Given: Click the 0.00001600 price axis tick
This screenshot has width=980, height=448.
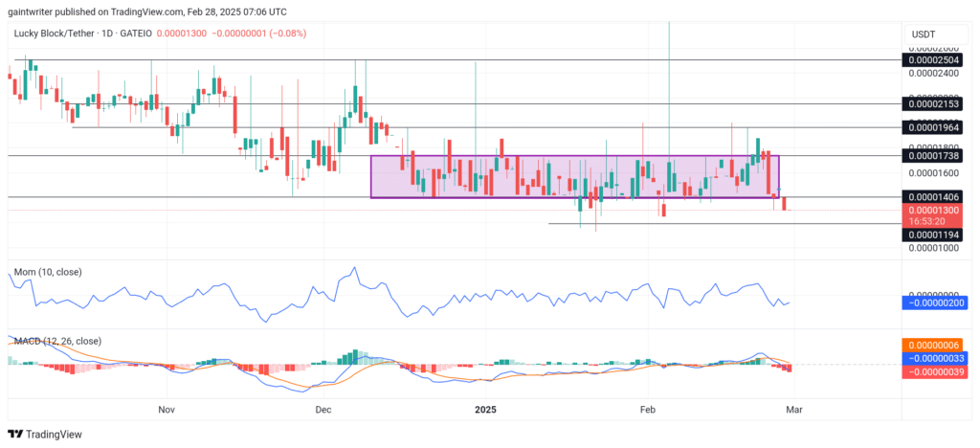Looking at the screenshot, I should pyautogui.click(x=933, y=172).
